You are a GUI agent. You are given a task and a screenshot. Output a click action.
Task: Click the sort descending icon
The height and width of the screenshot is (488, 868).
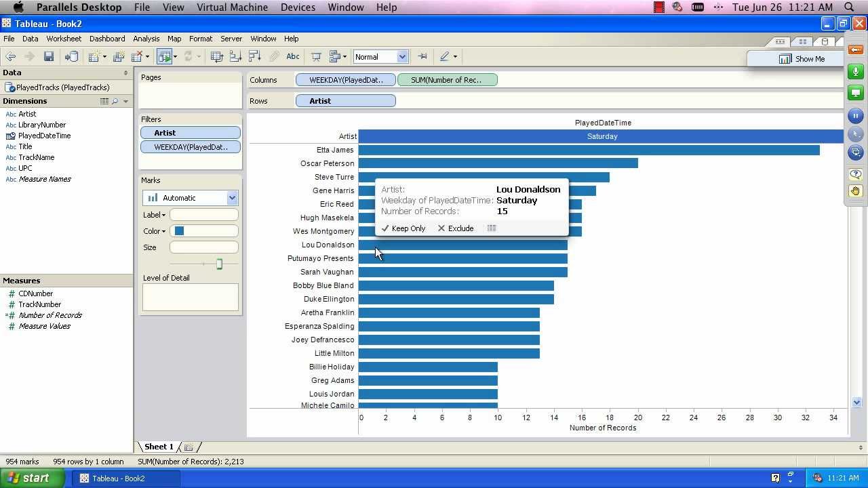click(x=255, y=57)
